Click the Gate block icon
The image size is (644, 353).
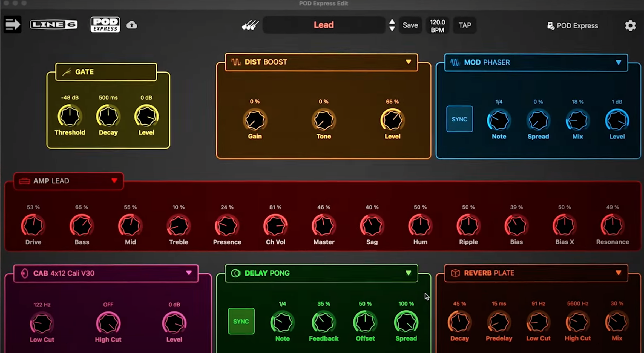point(67,72)
